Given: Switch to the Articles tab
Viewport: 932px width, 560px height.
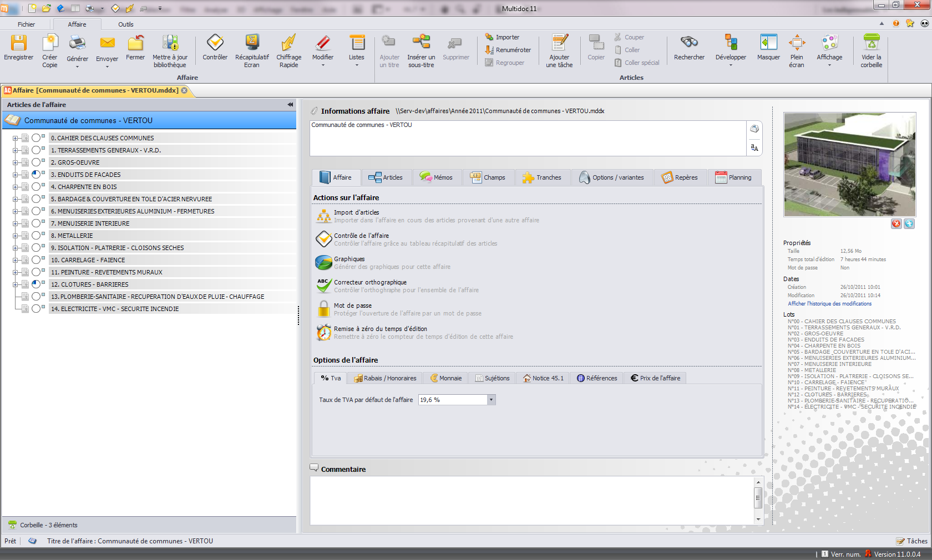Looking at the screenshot, I should (386, 177).
